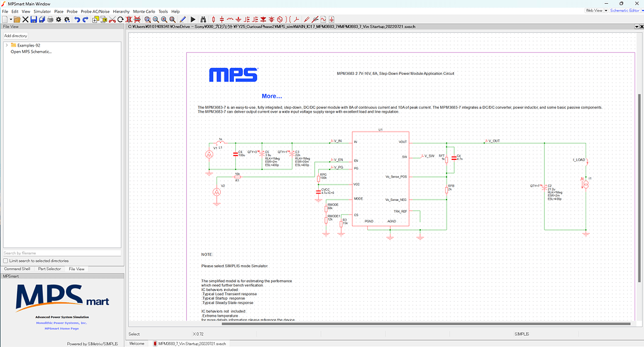Screen dimensions: 644x347
Task: Switch to the File View tab
Action: coord(77,269)
